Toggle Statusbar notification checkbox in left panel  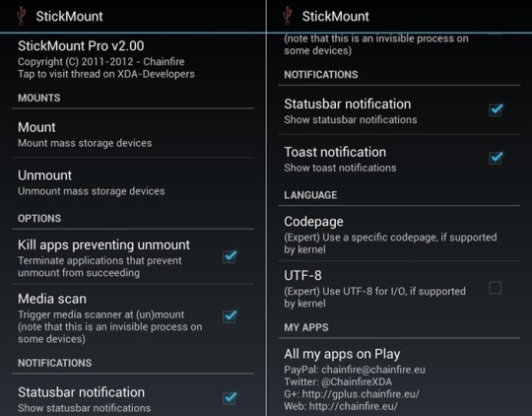[230, 397]
